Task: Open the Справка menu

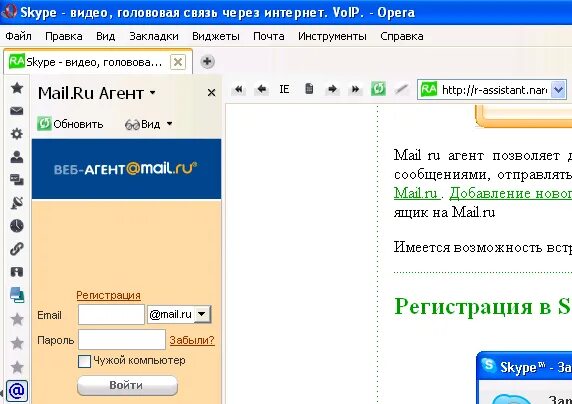Action: pos(402,36)
